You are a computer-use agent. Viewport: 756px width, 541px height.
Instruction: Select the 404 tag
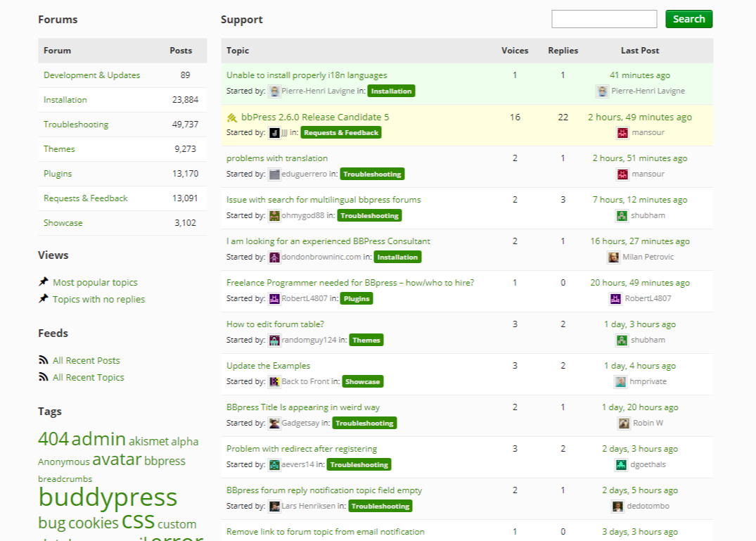tap(53, 439)
